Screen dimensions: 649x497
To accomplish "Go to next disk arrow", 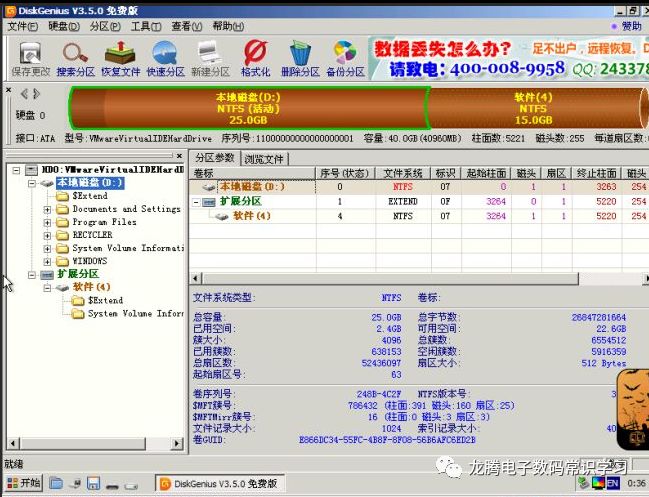I will point(36,94).
